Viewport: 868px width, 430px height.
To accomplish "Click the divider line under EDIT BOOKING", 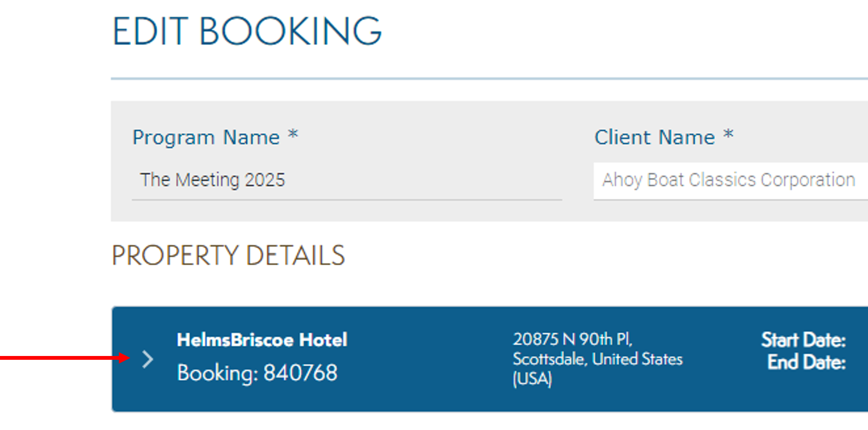I will coord(489,79).
